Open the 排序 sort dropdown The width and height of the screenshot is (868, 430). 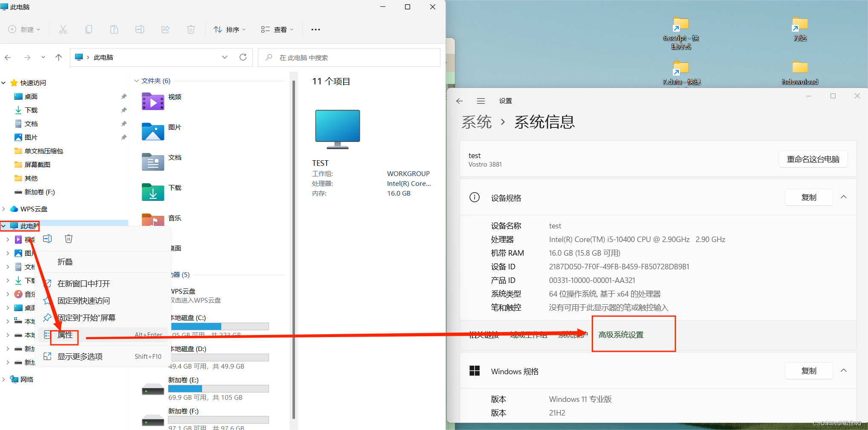pos(230,29)
